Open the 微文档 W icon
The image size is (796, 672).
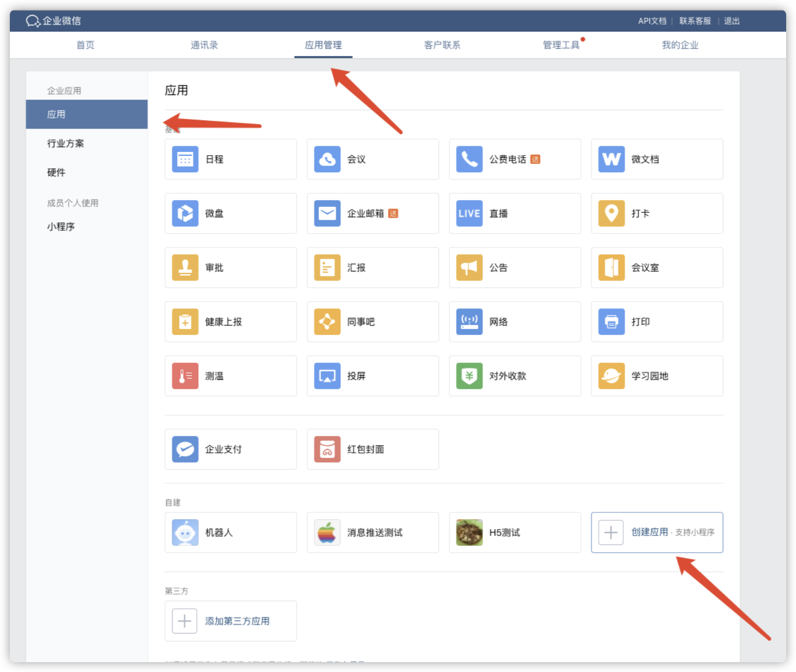pyautogui.click(x=611, y=159)
